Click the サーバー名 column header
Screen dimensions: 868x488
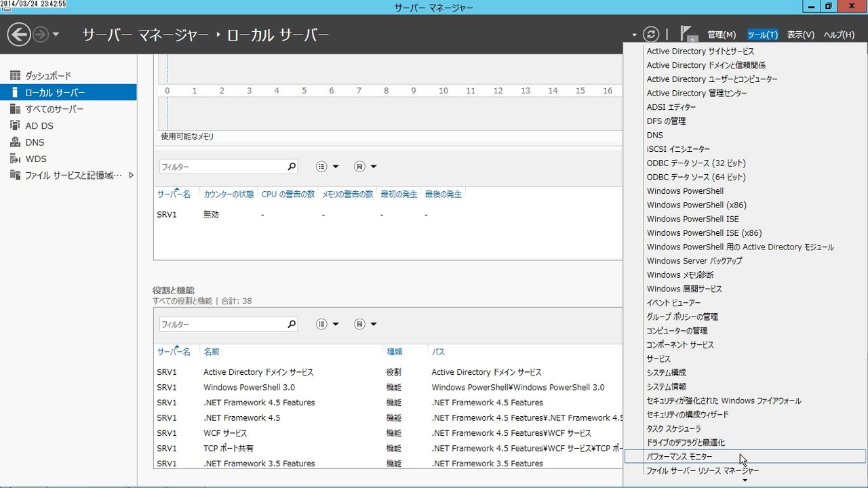(175, 193)
